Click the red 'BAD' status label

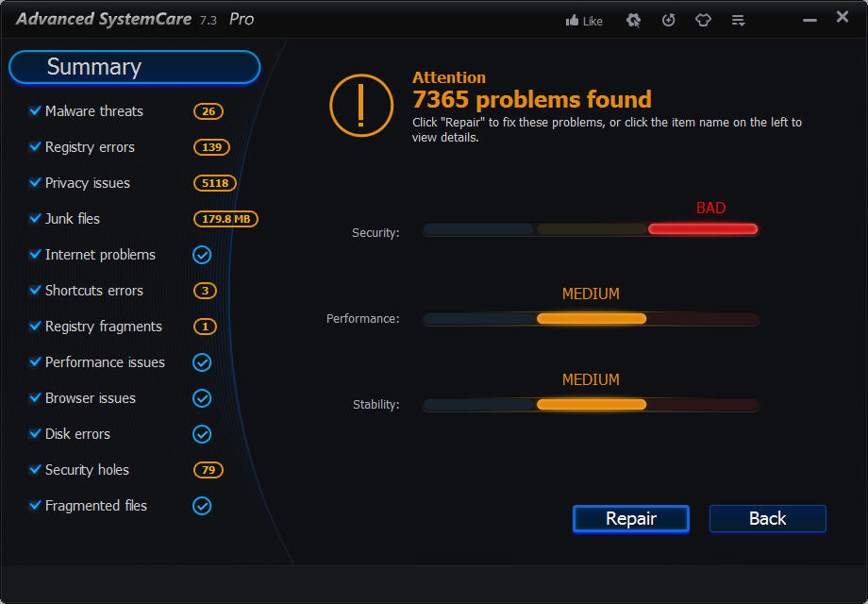click(x=710, y=209)
